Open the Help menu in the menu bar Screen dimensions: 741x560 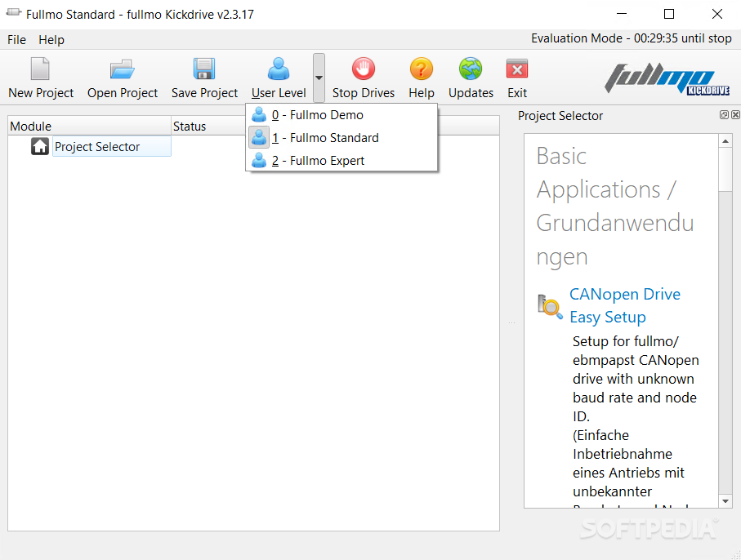pyautogui.click(x=51, y=40)
